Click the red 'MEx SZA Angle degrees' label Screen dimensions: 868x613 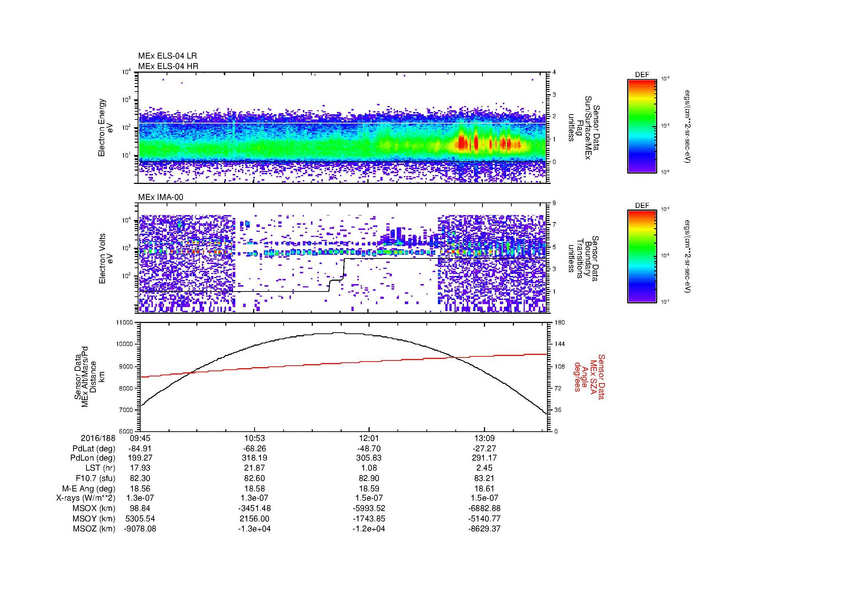click(589, 376)
